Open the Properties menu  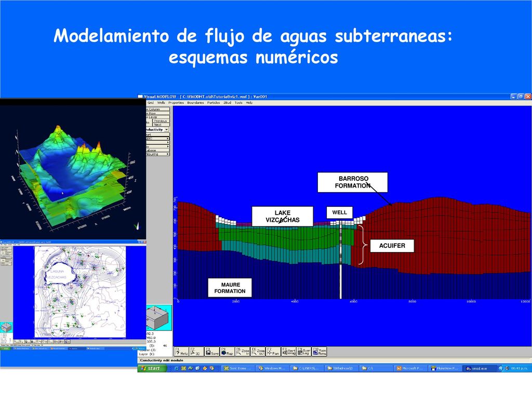(x=176, y=102)
